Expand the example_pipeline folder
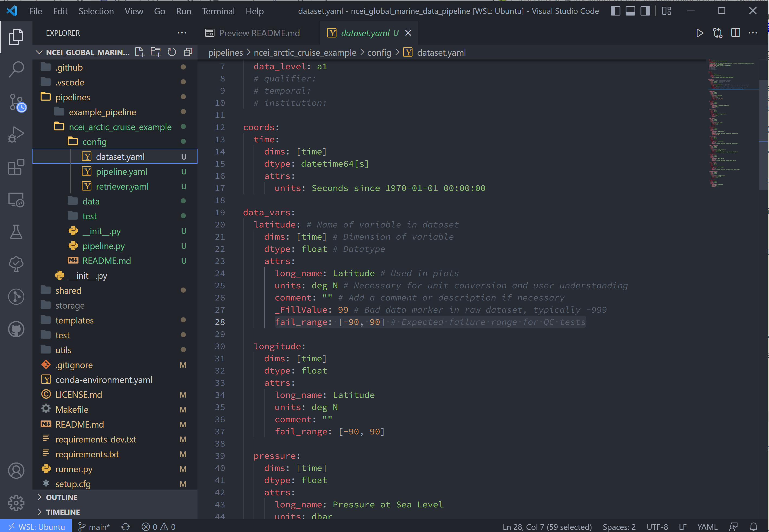 click(115, 112)
